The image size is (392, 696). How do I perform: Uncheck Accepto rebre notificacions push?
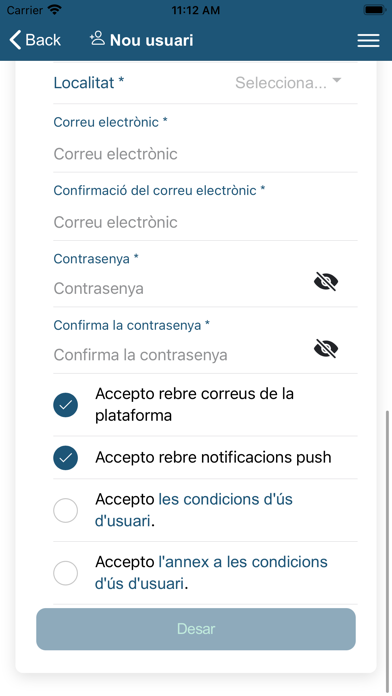[x=66, y=458]
